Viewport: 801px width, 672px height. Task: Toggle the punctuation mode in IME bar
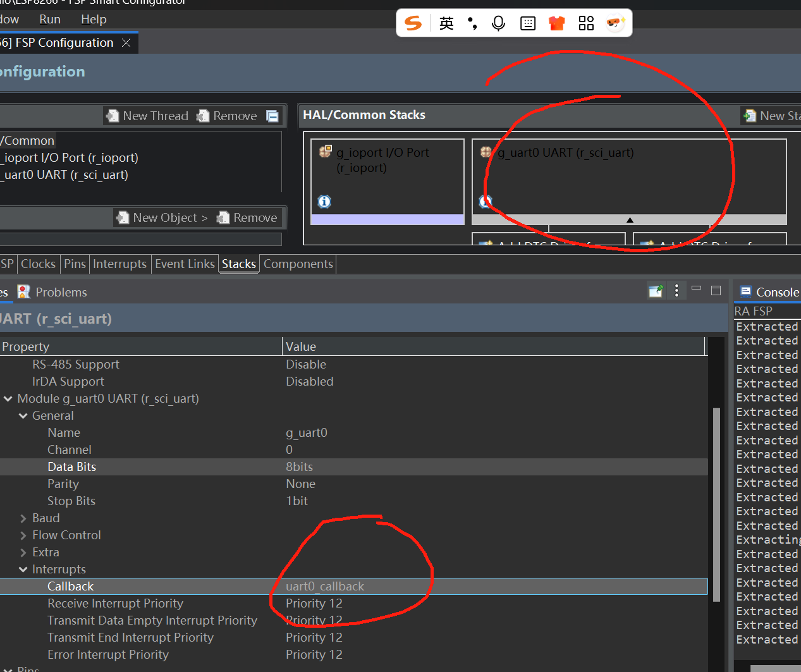(472, 24)
